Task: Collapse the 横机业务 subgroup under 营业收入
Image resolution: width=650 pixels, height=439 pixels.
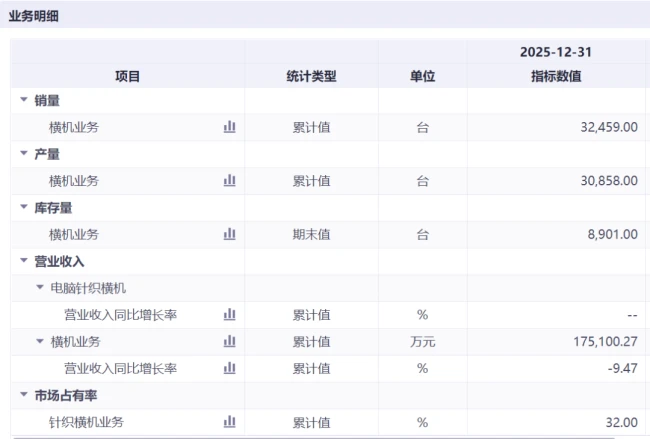Action: coord(40,341)
